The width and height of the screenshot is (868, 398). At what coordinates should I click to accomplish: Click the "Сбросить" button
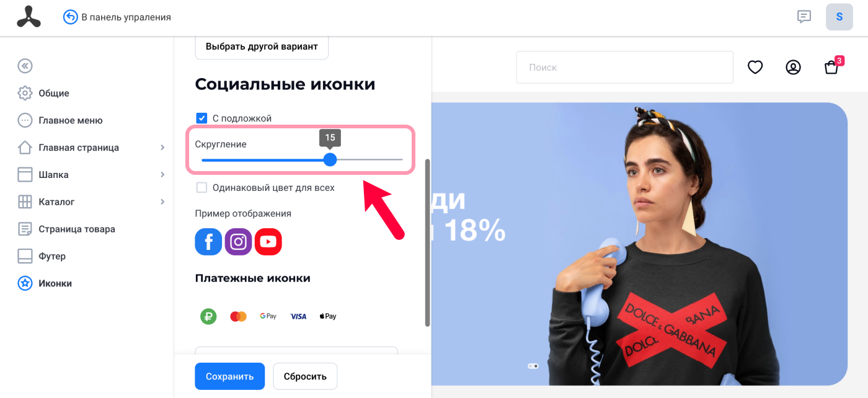click(305, 376)
